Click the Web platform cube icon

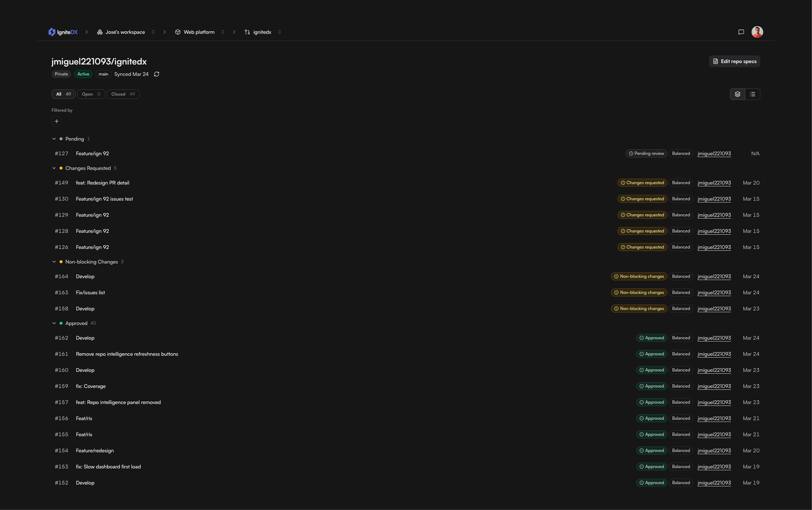(178, 32)
